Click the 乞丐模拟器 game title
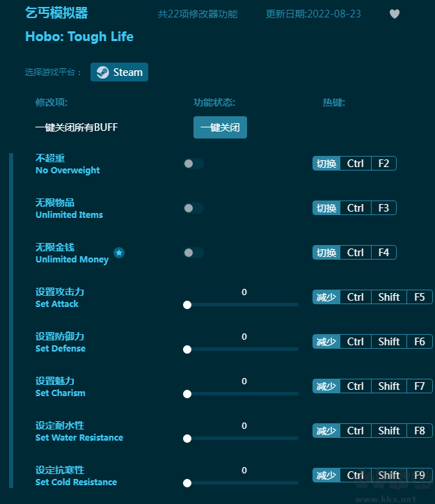The height and width of the screenshot is (504, 435). click(56, 13)
